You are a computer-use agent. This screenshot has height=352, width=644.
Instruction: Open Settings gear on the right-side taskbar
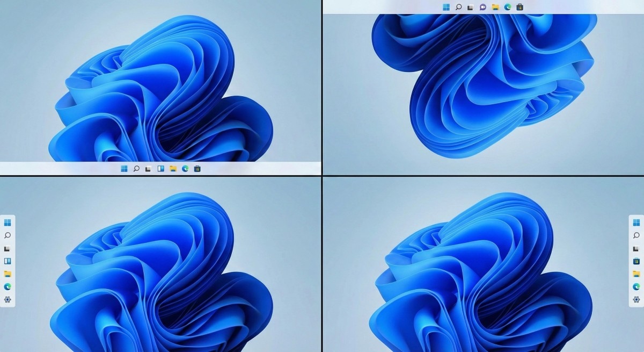click(x=636, y=299)
